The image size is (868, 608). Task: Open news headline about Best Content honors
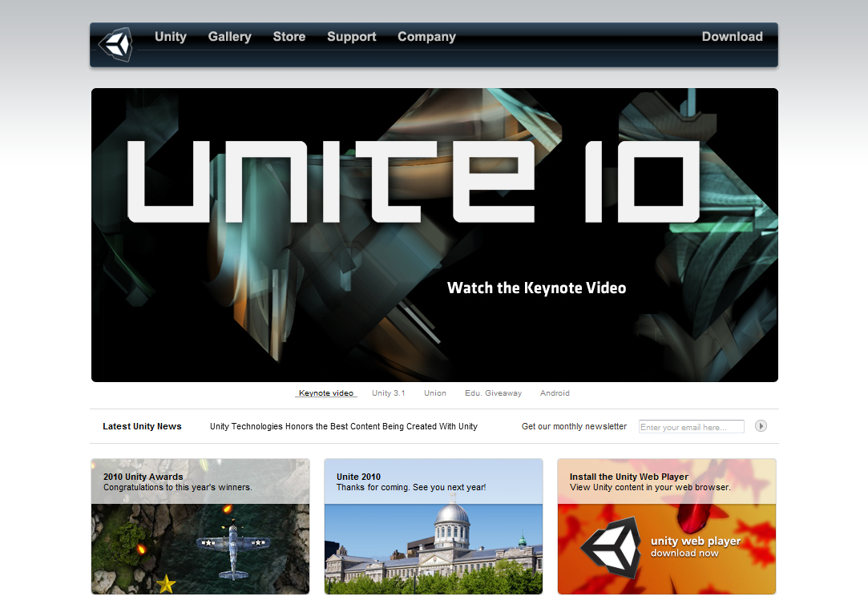344,426
